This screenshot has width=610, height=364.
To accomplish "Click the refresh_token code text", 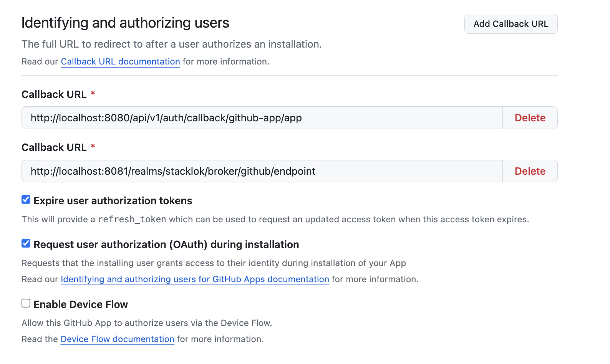I will [x=132, y=219].
